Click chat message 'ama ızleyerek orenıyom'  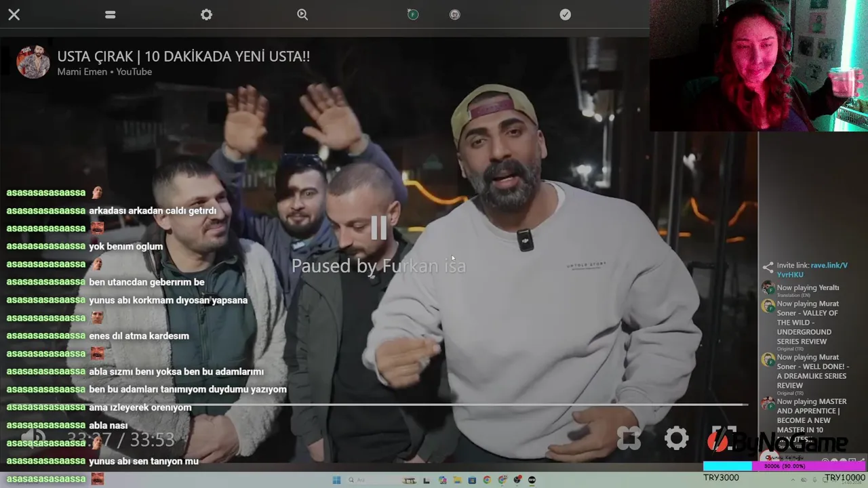(x=140, y=407)
